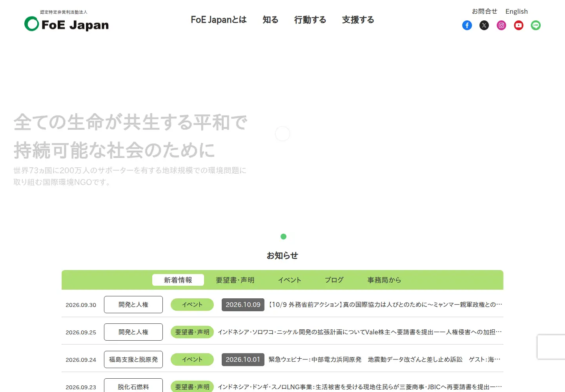The width and height of the screenshot is (565, 392).
Task: Open the 支援する menu
Action: tap(358, 20)
